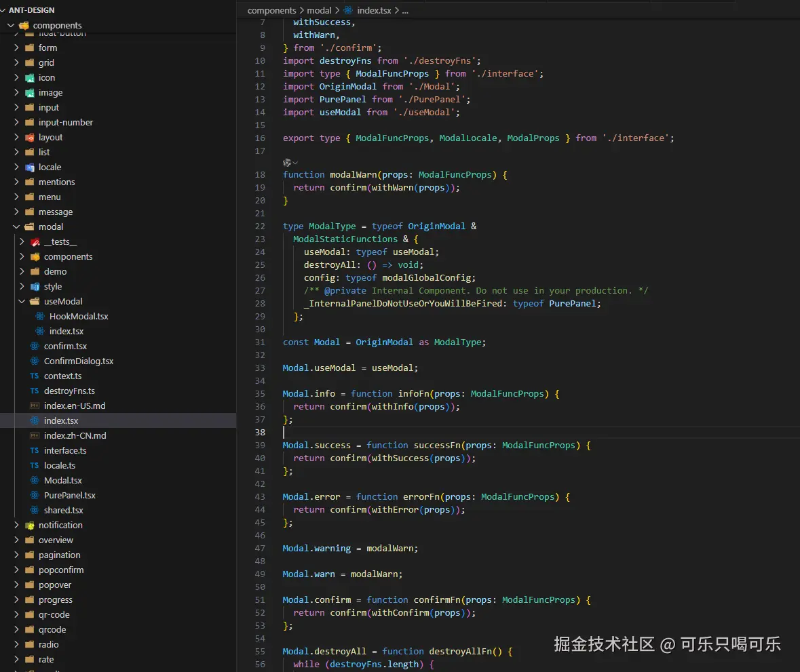Collapse the root components folder
The image size is (800, 672).
click(11, 25)
